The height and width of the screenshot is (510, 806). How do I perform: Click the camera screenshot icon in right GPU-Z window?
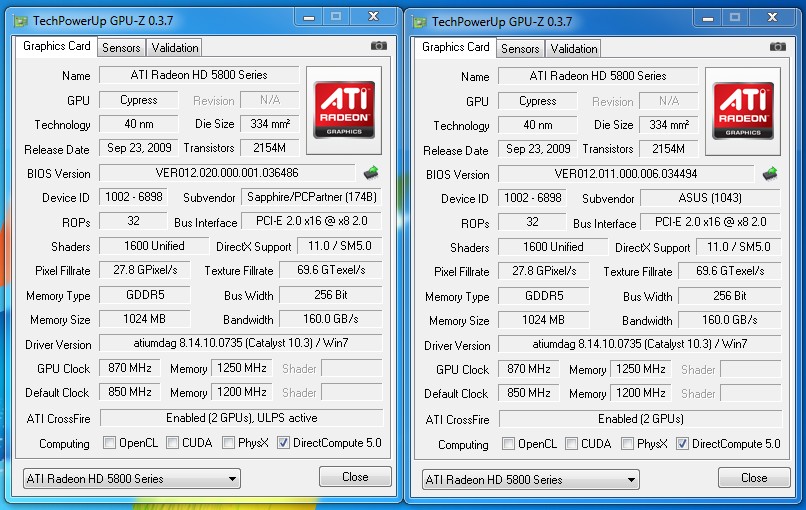point(778,47)
